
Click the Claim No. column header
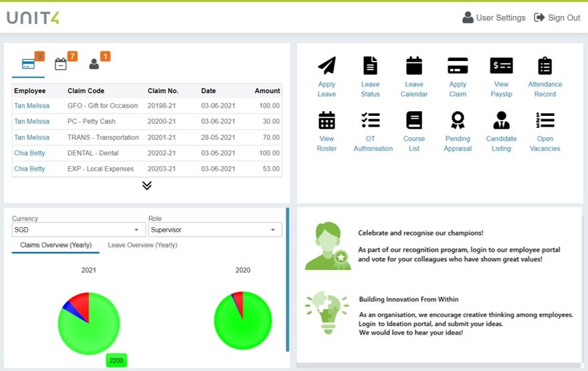(x=163, y=91)
